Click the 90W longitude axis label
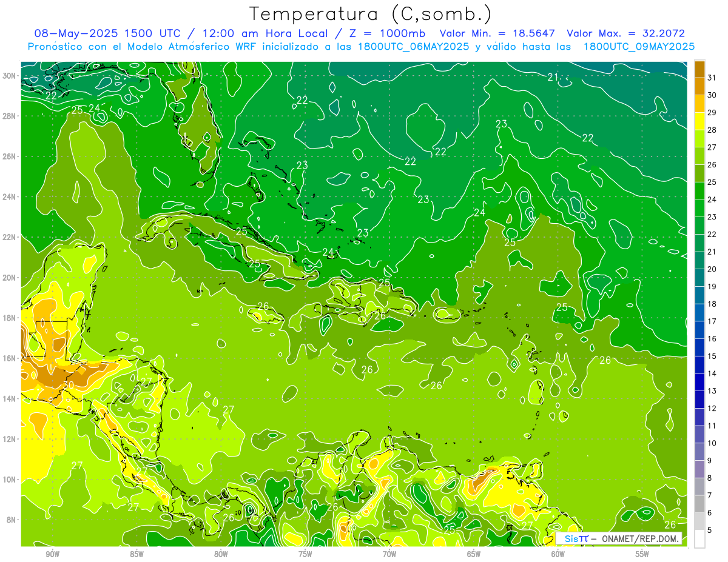Viewport: 728px width, 562px height. pos(52,555)
